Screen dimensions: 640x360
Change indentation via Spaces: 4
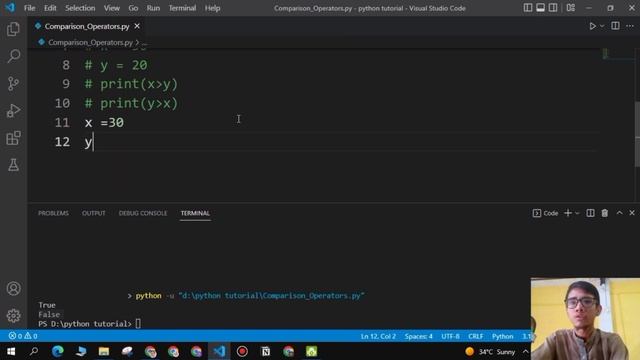[418, 336]
